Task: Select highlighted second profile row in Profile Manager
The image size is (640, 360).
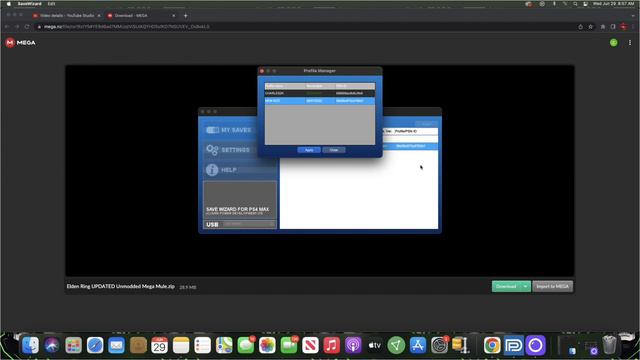Action: [x=320, y=101]
